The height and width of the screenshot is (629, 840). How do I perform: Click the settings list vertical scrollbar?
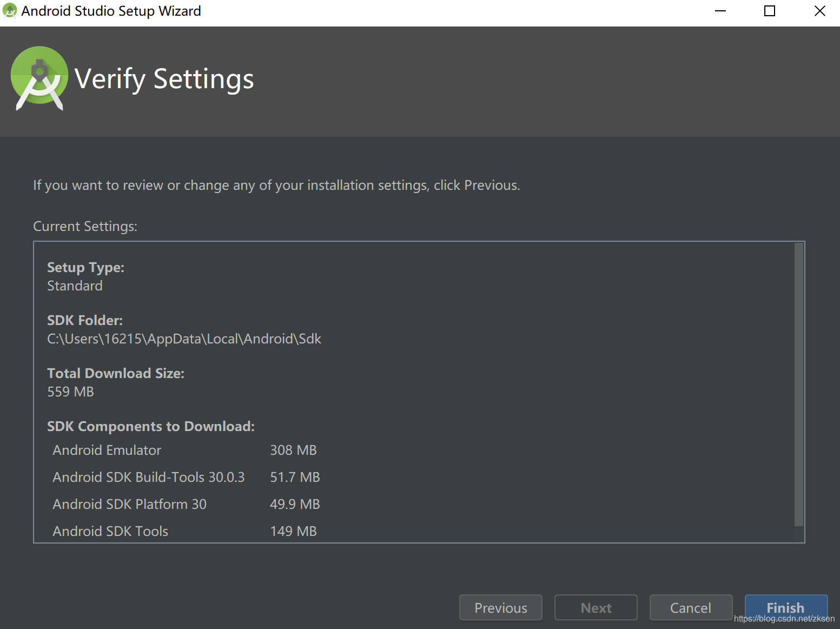point(799,385)
